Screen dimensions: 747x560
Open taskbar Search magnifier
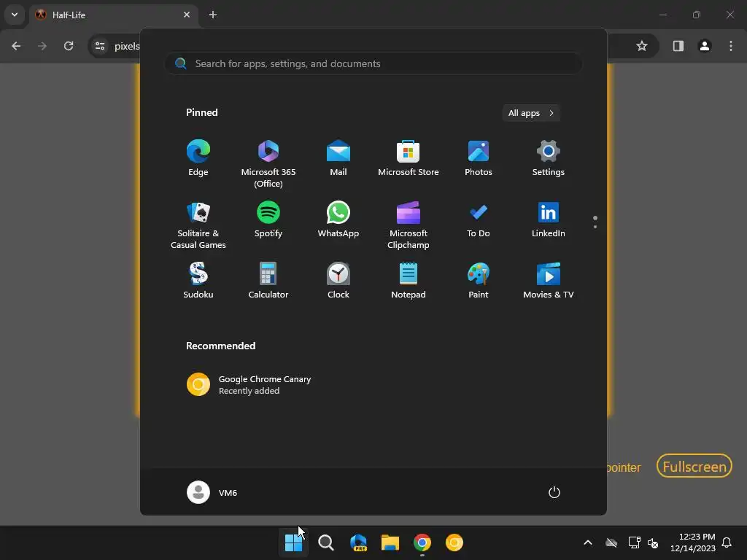pos(326,542)
